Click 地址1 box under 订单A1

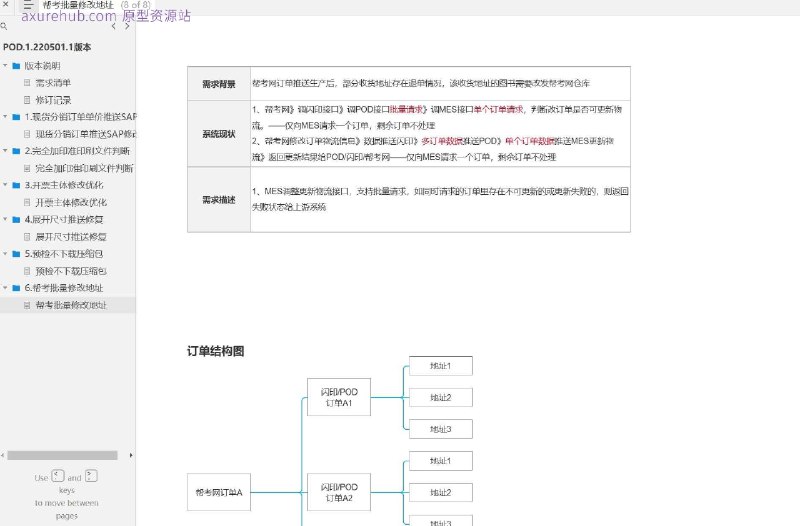[441, 366]
